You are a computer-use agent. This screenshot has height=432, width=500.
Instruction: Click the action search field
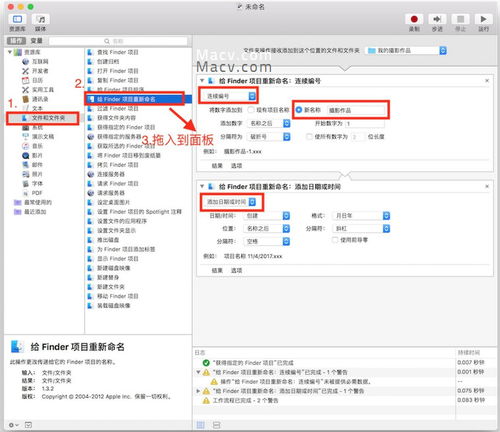coord(118,41)
